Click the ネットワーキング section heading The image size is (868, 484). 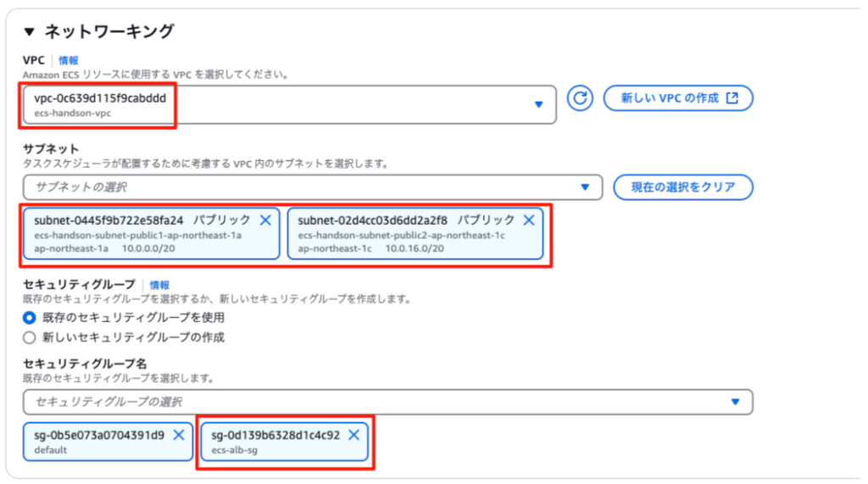coord(108,32)
